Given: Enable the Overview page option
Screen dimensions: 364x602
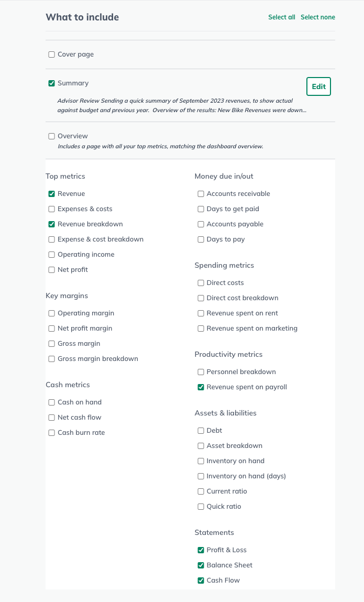Looking at the screenshot, I should 51,136.
